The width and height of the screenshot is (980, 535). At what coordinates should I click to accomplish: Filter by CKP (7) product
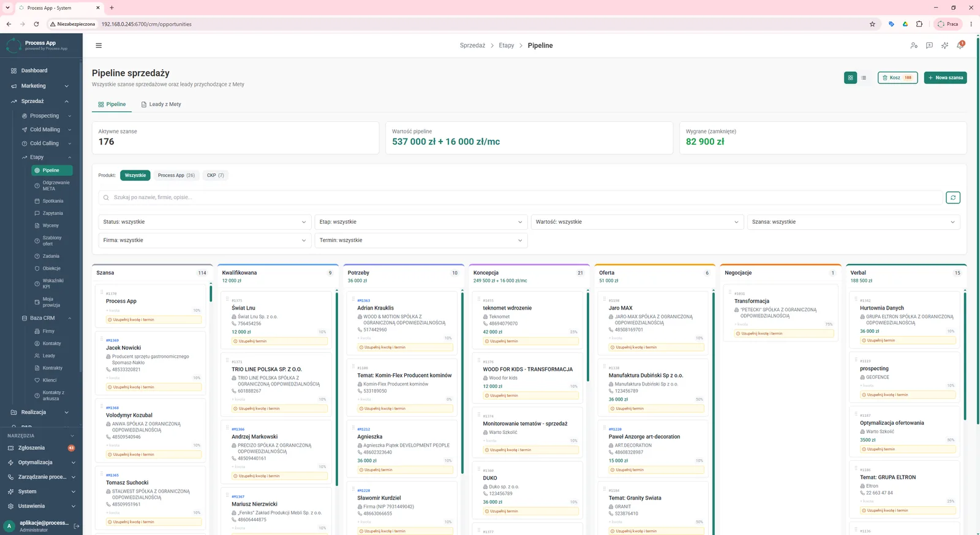point(216,175)
